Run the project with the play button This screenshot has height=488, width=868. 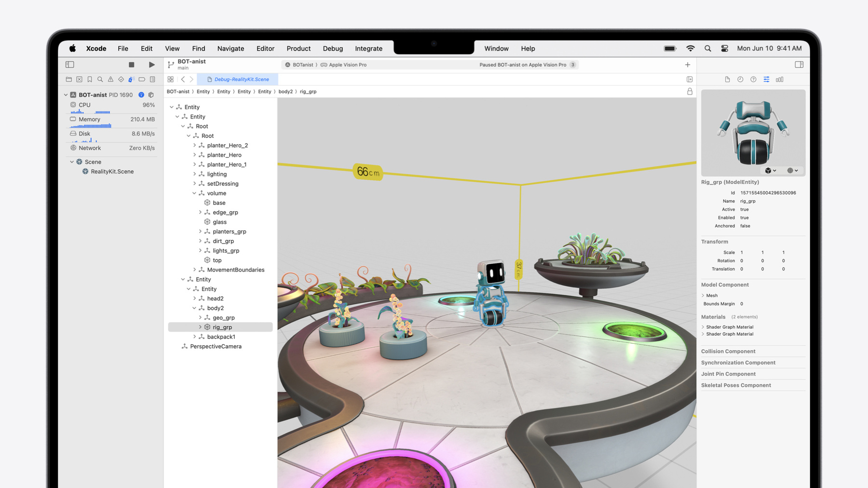152,65
